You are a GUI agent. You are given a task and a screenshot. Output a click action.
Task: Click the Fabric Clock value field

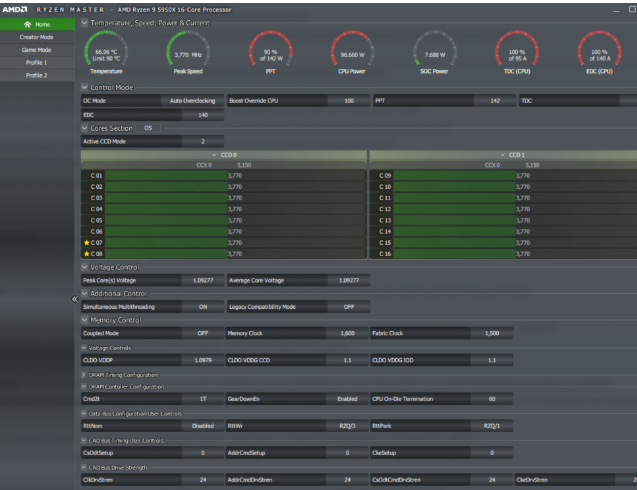[492, 334]
